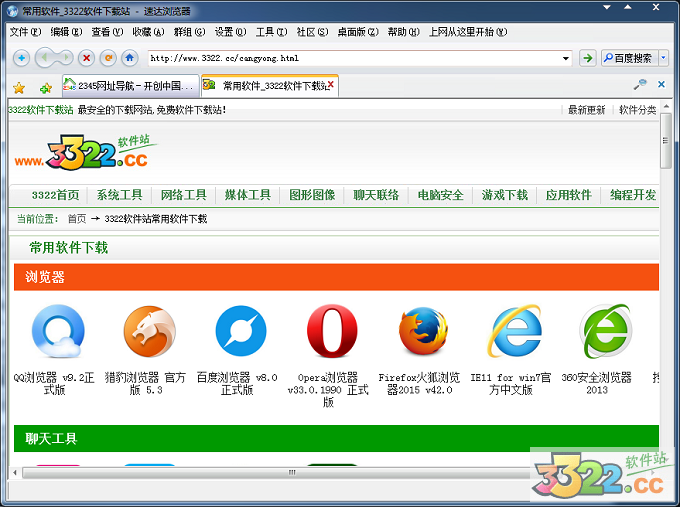Open 媒体工具 category
The width and height of the screenshot is (680, 507).
248,195
